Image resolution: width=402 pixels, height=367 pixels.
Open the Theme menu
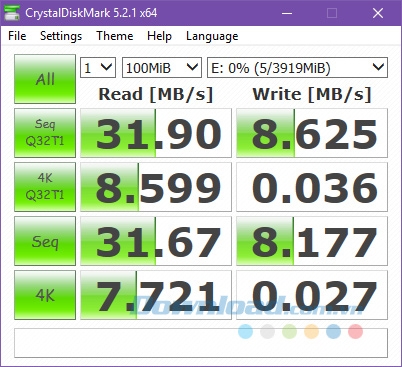[x=115, y=36]
